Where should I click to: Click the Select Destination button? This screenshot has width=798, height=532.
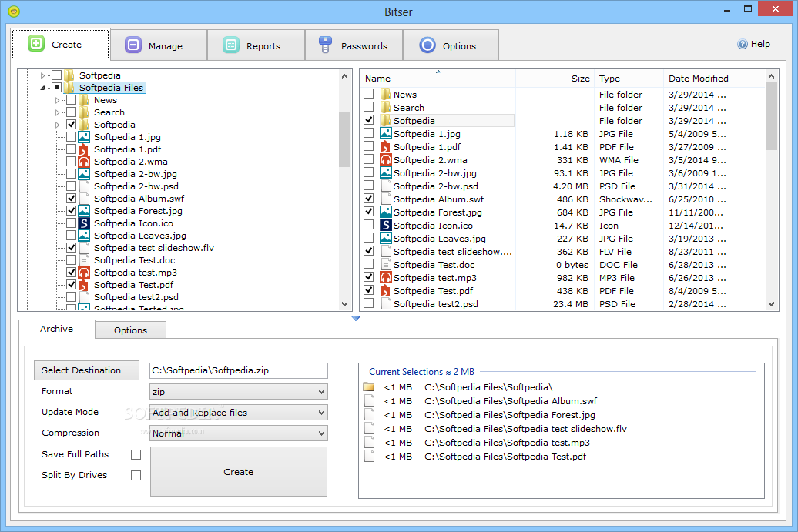pos(86,370)
